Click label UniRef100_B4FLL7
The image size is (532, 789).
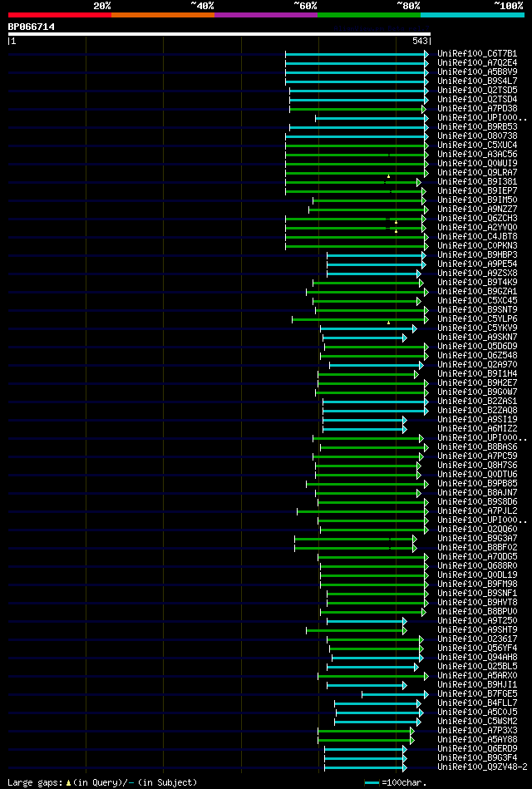coord(477,703)
